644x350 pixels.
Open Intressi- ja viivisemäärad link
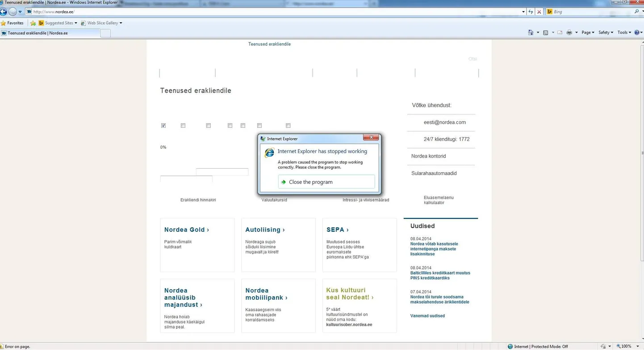[x=366, y=200]
